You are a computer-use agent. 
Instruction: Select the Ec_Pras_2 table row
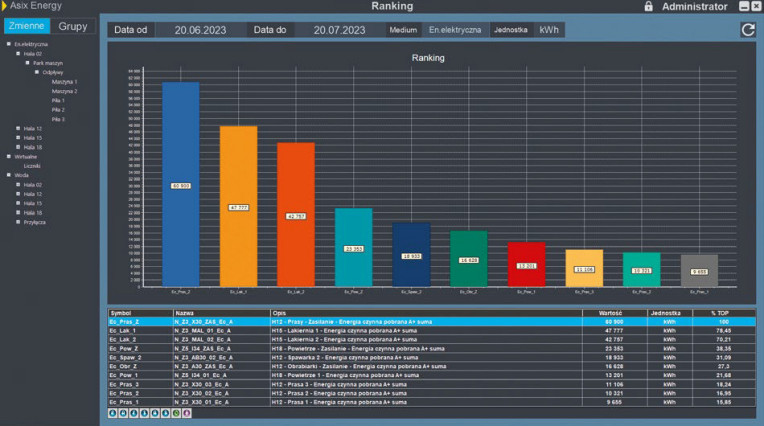pyautogui.click(x=432, y=393)
